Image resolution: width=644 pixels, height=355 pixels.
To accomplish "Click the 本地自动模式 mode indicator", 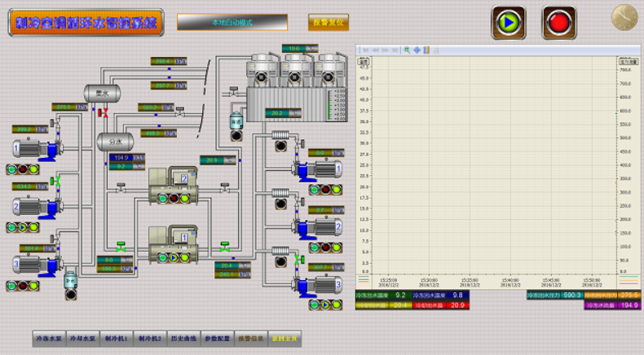I will tap(232, 22).
